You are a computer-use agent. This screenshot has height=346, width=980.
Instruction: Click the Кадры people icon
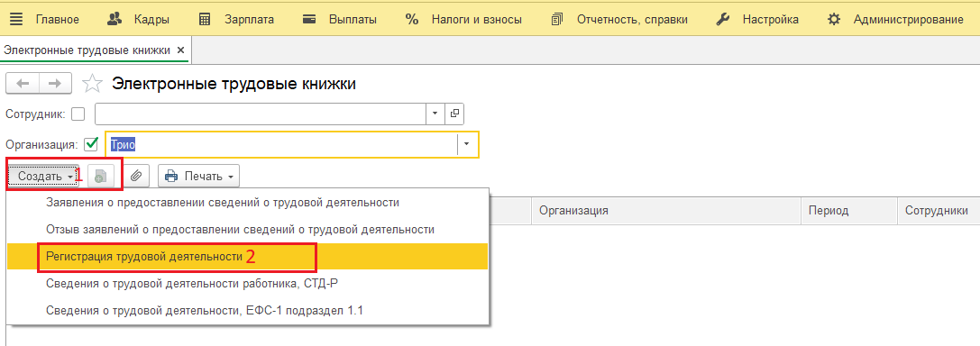tap(114, 19)
